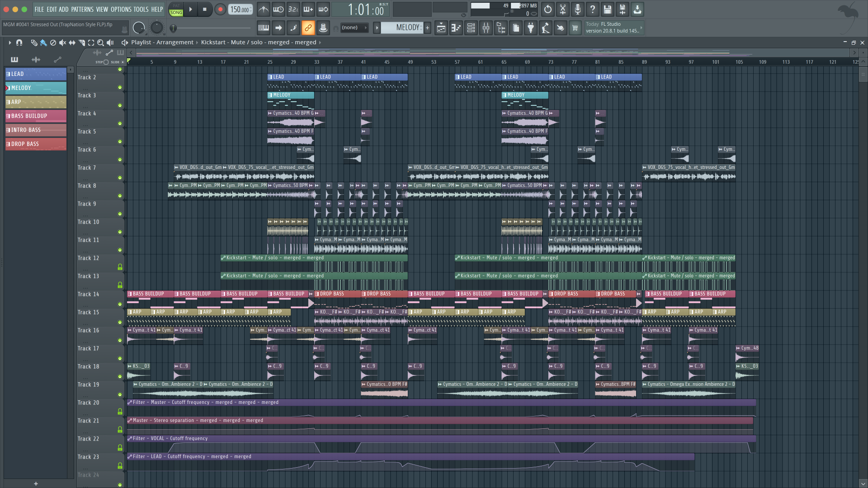The width and height of the screenshot is (868, 488).
Task: Toggle the lock icon on Track 23
Action: coord(120,466)
